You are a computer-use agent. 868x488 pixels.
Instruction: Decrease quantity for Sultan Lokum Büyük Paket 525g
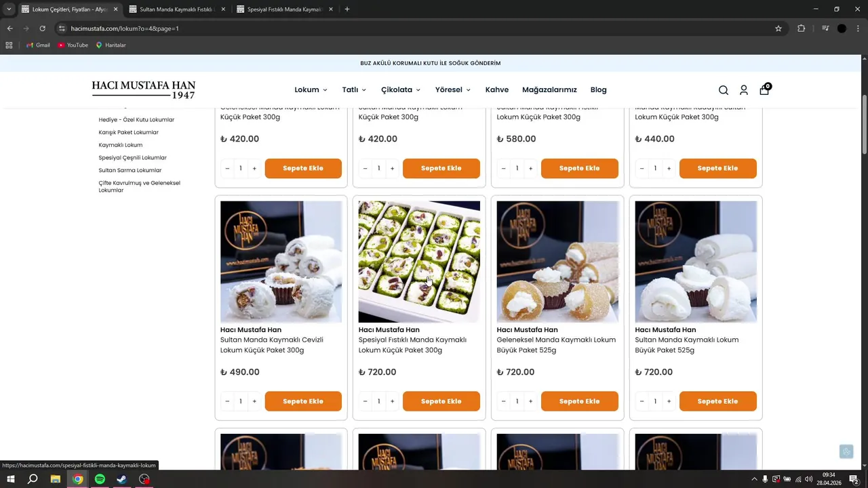pos(642,401)
